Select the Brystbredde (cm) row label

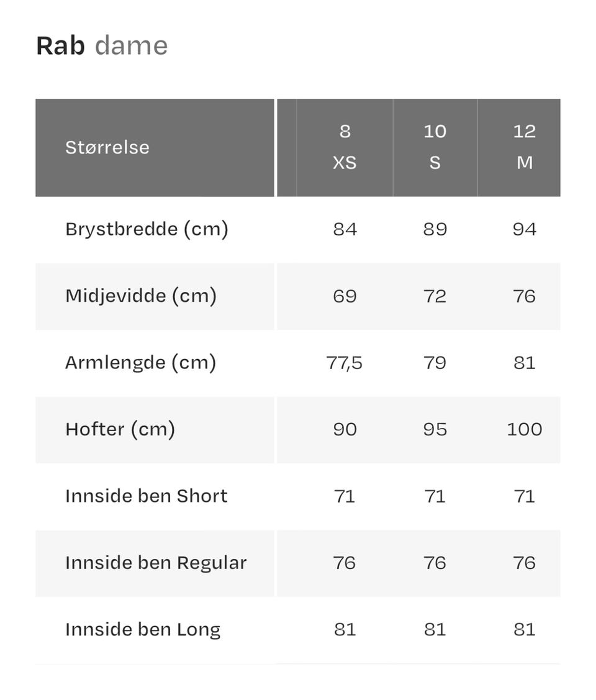coord(147,229)
